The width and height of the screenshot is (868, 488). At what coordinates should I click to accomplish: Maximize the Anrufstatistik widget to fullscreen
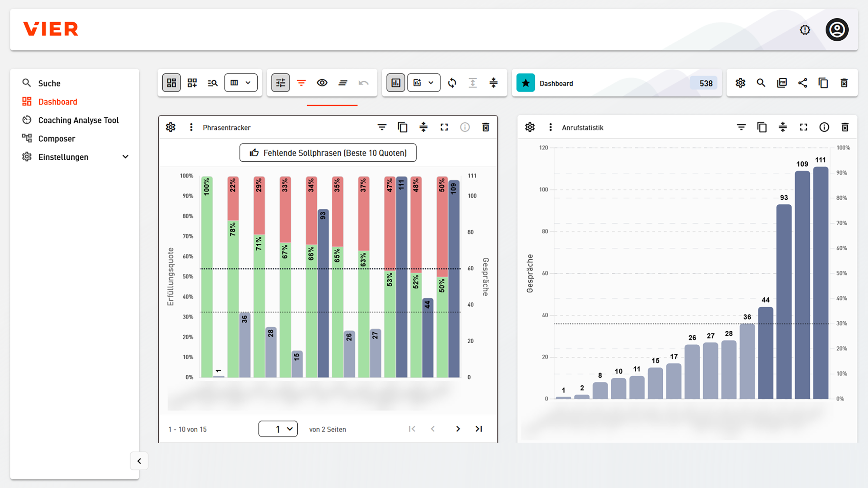(804, 127)
